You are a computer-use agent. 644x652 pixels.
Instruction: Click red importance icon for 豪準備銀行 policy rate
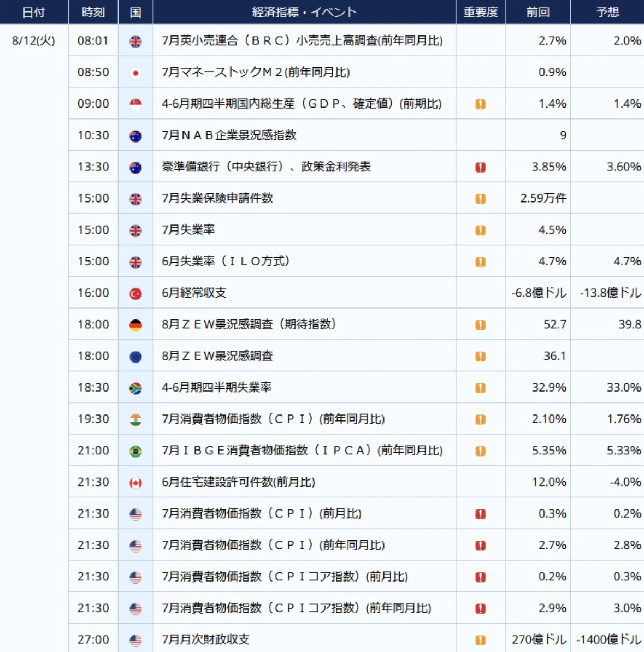point(481,167)
